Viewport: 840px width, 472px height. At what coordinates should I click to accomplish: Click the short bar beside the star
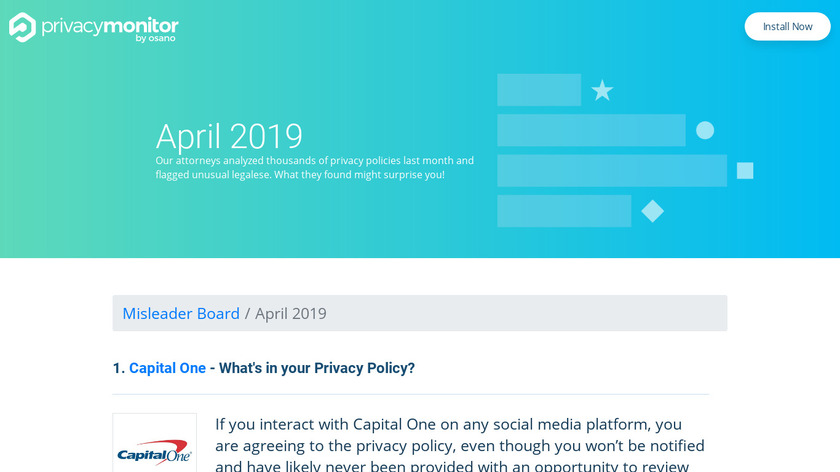[539, 90]
